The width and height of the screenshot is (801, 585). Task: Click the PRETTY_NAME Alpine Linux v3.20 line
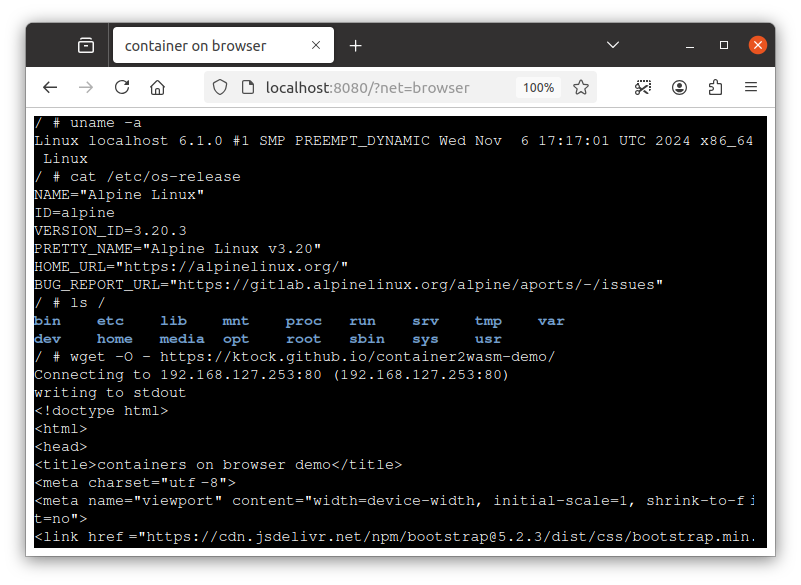[178, 248]
